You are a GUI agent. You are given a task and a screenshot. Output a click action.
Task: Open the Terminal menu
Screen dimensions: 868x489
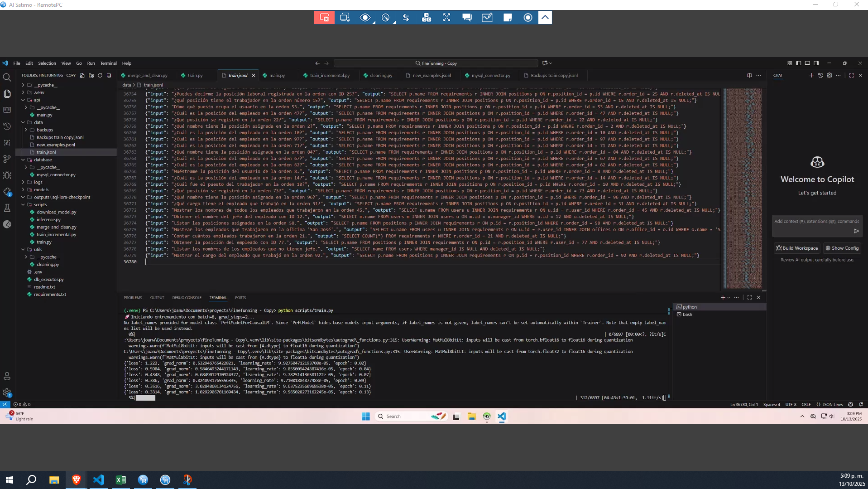click(x=108, y=63)
